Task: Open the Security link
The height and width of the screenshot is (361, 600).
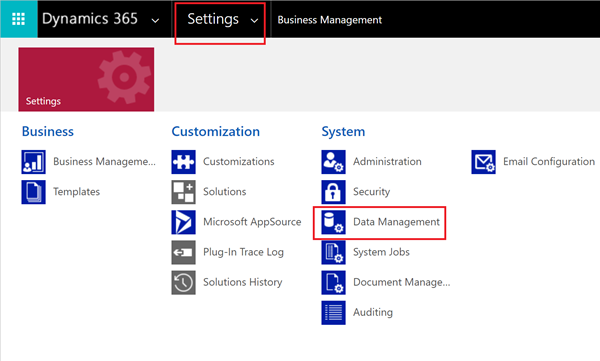Action: [372, 191]
